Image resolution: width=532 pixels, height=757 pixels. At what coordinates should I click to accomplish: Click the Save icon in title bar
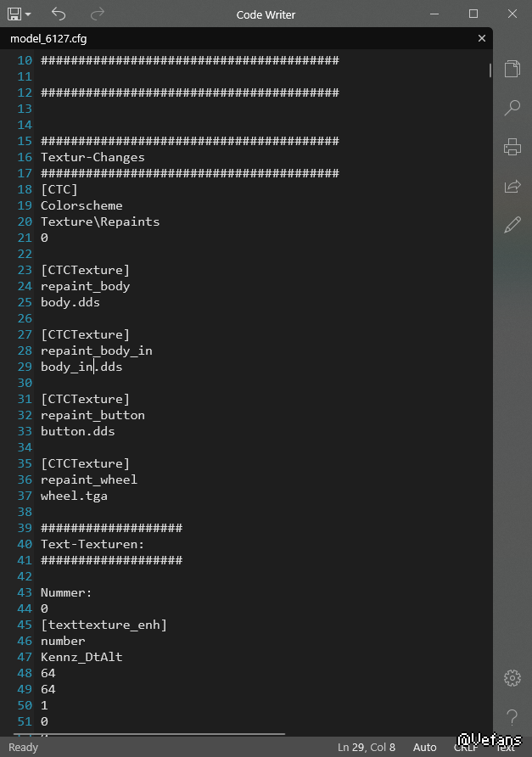pyautogui.click(x=14, y=14)
